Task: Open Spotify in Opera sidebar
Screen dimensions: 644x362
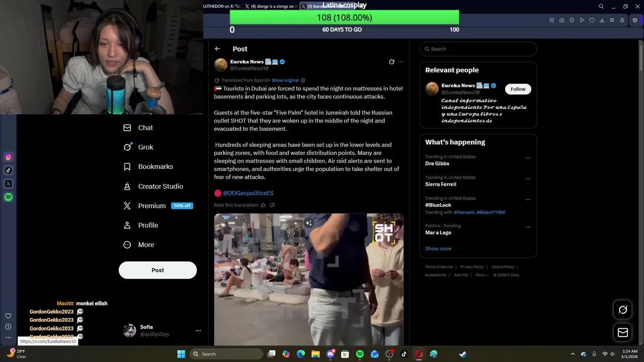Action: point(9,197)
